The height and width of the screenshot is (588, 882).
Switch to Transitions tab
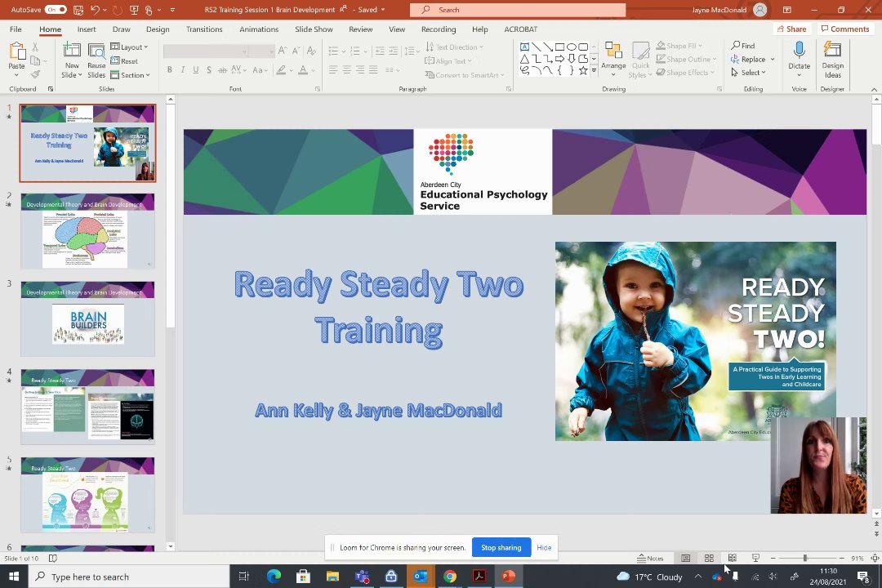pyautogui.click(x=204, y=29)
